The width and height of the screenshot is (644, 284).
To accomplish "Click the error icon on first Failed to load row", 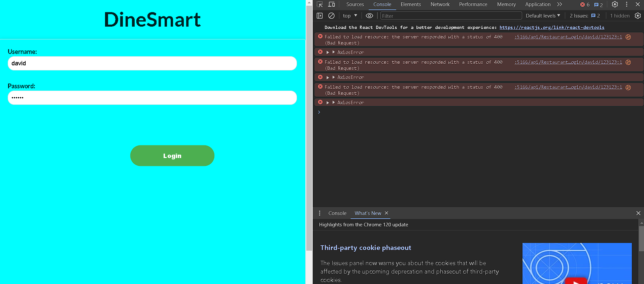I will click(x=320, y=36).
